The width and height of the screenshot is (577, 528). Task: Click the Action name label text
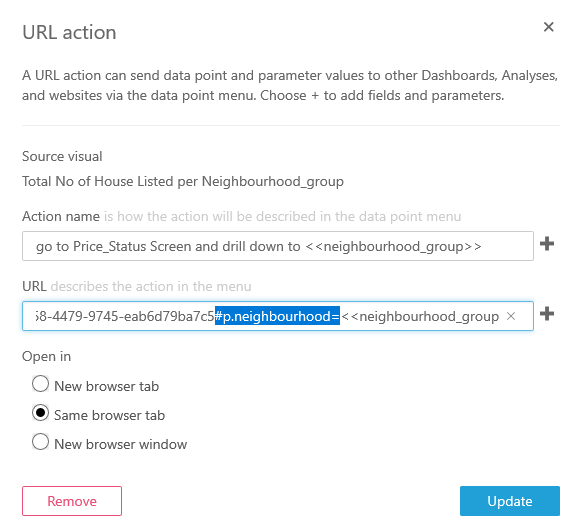tap(61, 216)
